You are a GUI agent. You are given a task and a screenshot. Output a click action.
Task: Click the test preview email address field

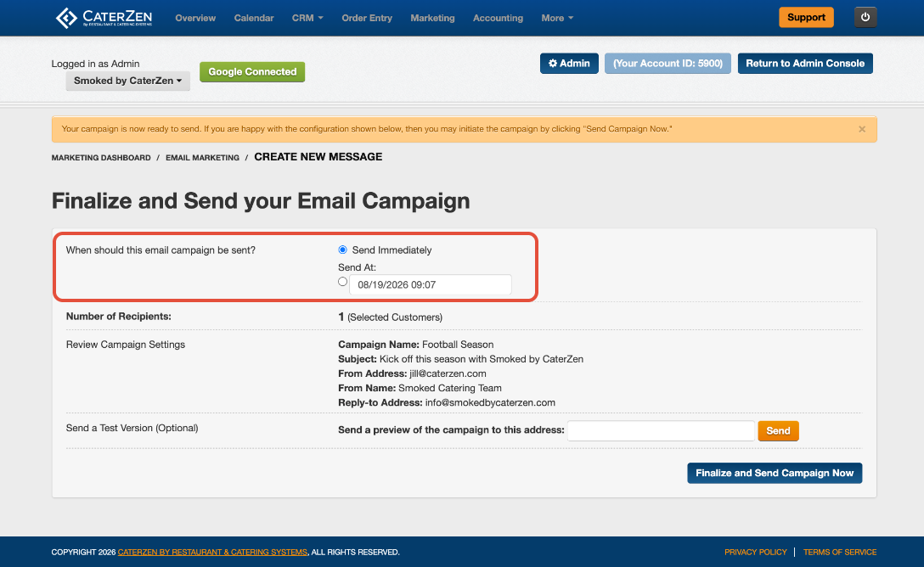click(661, 430)
